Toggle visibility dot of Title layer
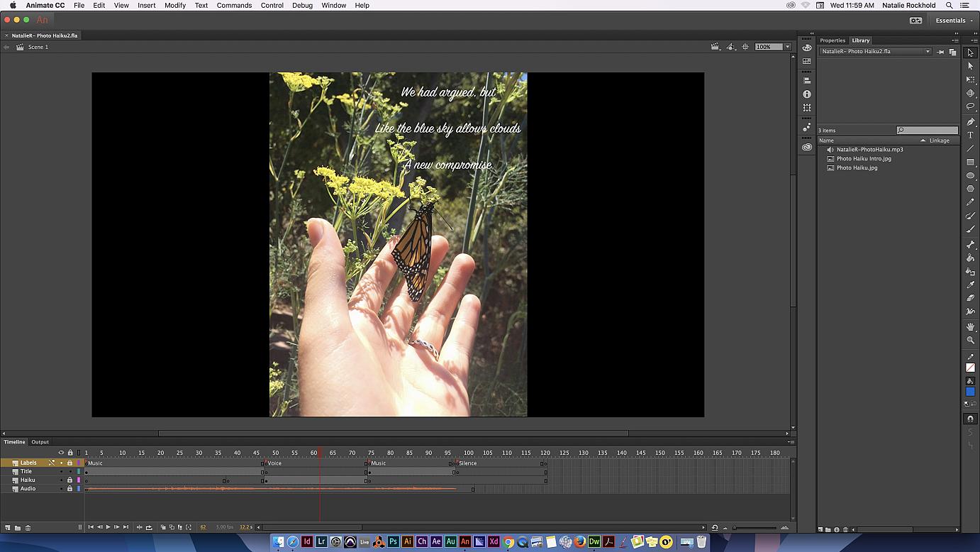980x552 pixels. click(x=61, y=472)
